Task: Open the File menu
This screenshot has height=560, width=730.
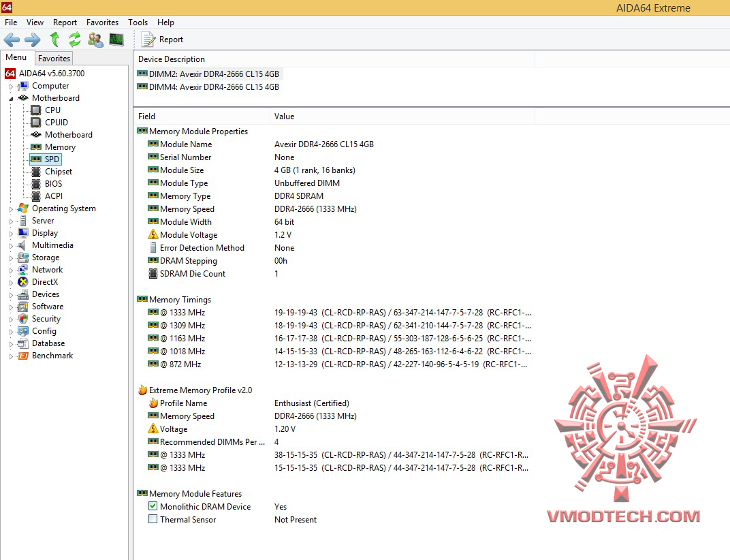Action: click(x=11, y=22)
